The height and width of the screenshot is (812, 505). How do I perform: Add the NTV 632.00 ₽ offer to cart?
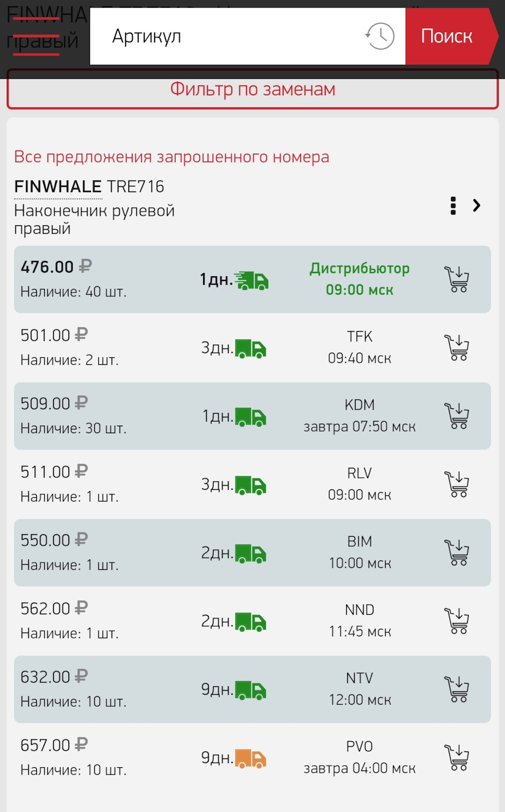[x=457, y=689]
